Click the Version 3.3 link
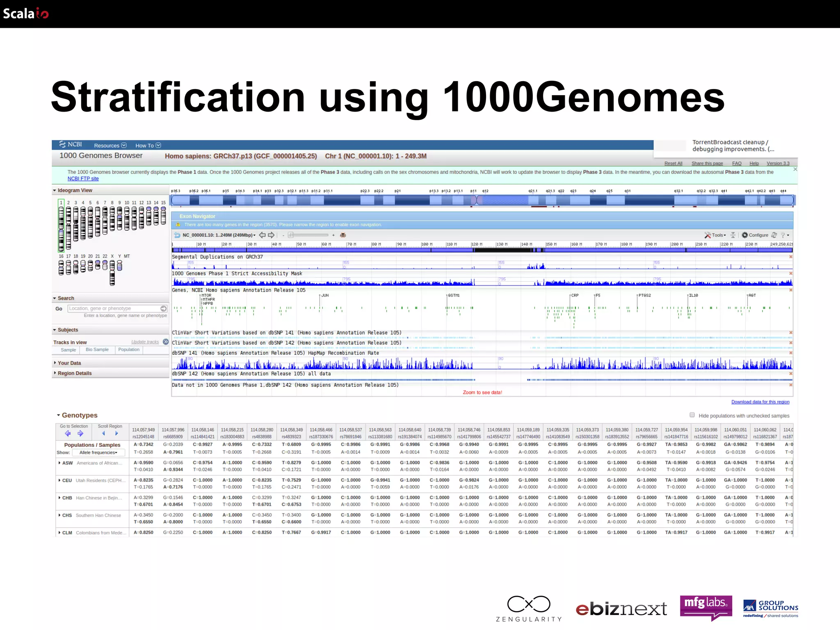The width and height of the screenshot is (840, 630). point(778,163)
